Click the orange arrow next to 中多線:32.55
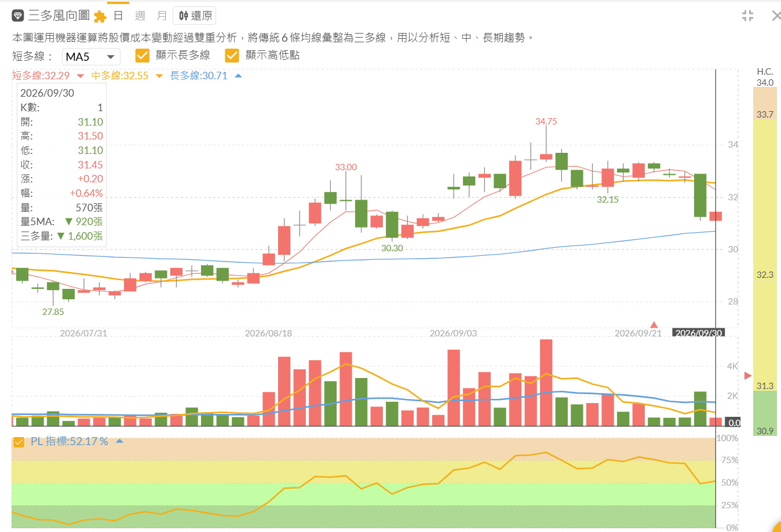The image size is (781, 532). point(159,76)
